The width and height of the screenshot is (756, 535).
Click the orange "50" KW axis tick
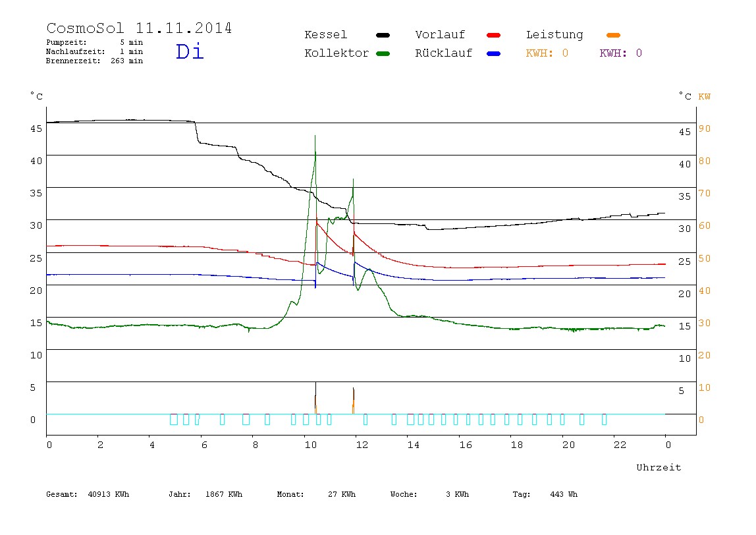click(x=705, y=258)
